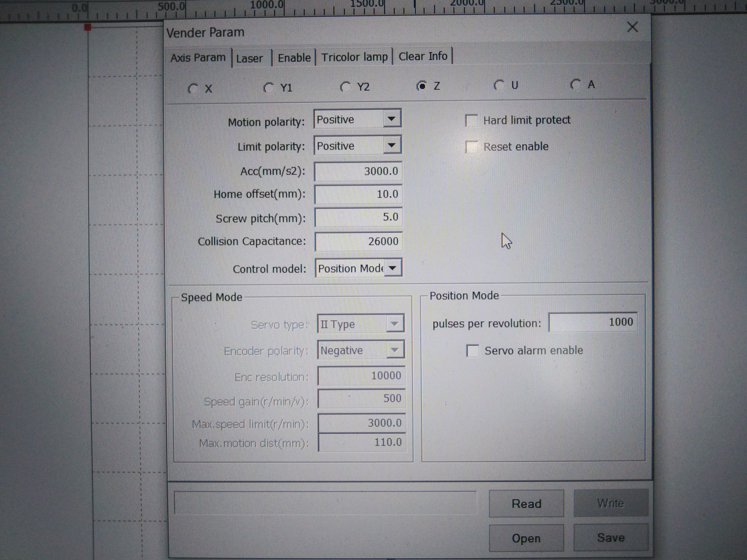Open the Tricolor lamp tab

[x=354, y=57]
